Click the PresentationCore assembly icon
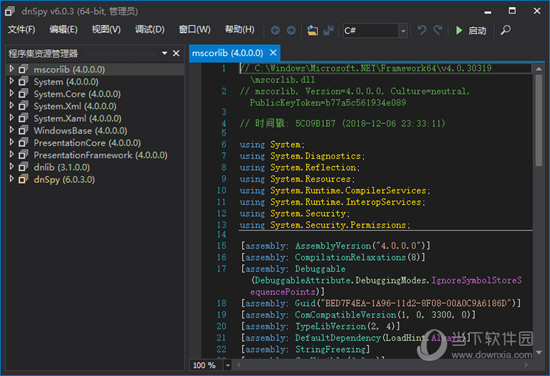The width and height of the screenshot is (550, 376). (x=23, y=143)
